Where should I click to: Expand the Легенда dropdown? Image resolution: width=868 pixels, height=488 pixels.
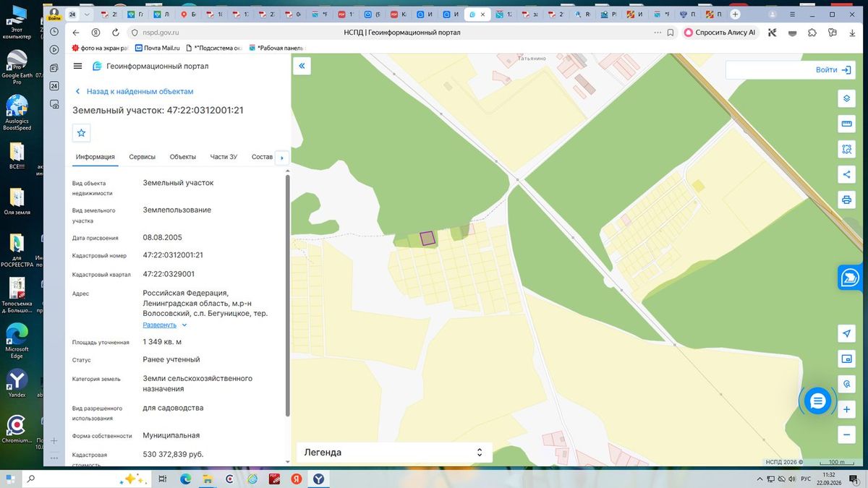pyautogui.click(x=394, y=453)
